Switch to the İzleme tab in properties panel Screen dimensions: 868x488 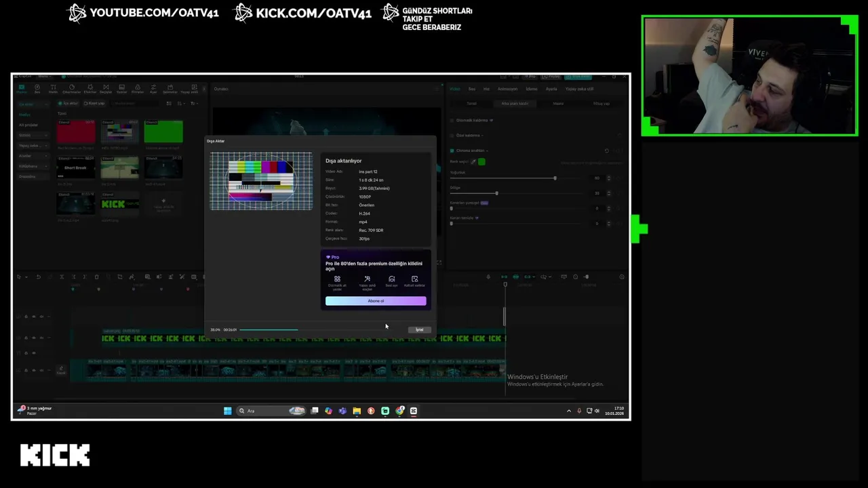pos(532,89)
